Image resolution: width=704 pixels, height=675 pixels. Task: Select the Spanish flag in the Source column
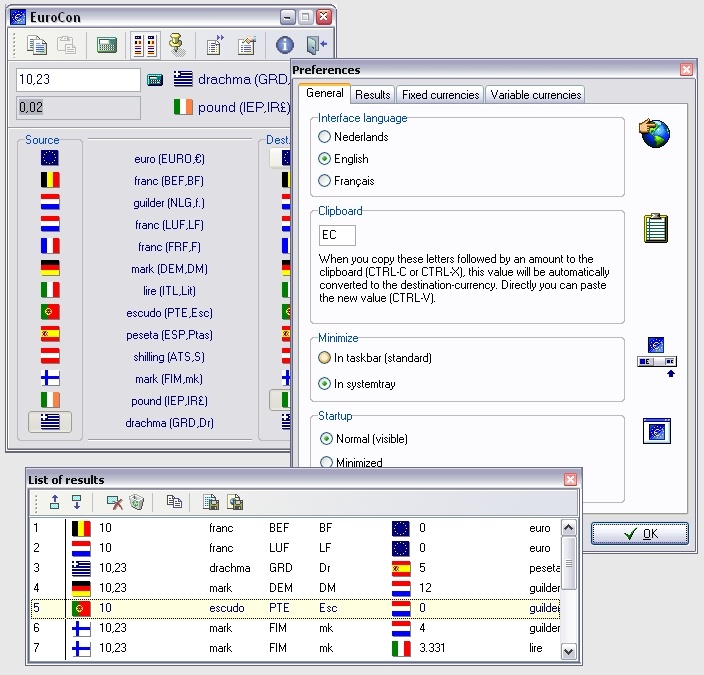(x=50, y=334)
